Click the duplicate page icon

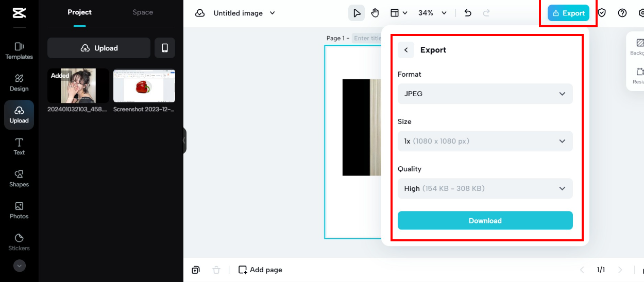(x=196, y=270)
